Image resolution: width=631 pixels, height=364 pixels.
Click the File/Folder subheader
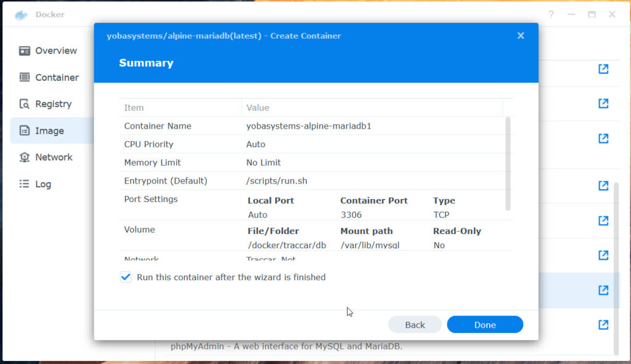click(273, 231)
